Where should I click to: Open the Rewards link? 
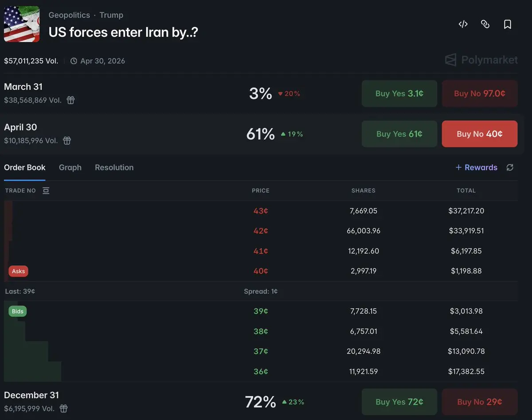476,168
